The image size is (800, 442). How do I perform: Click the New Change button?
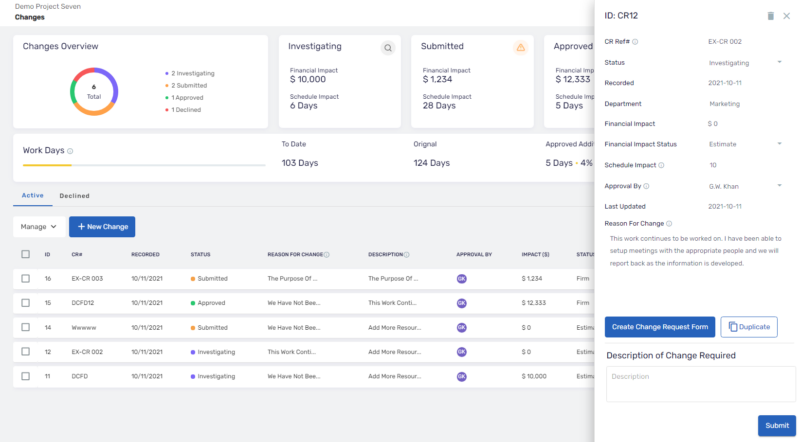coord(102,227)
